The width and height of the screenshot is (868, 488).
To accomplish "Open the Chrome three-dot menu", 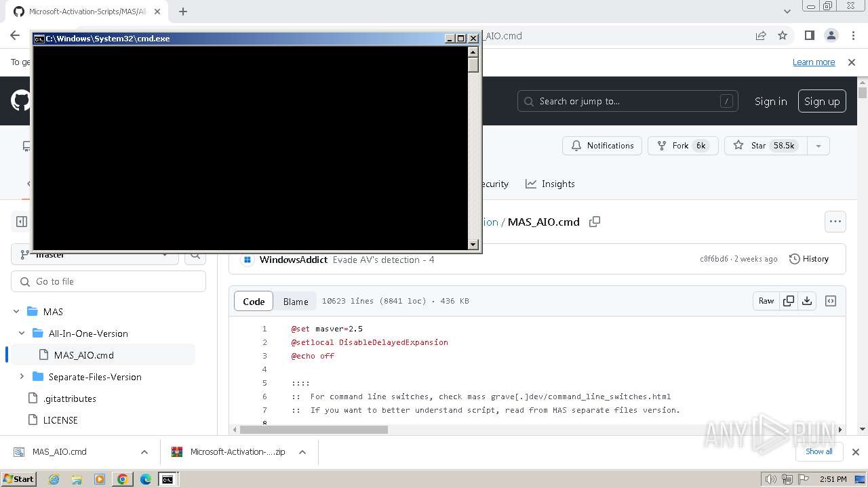I will coord(852,36).
